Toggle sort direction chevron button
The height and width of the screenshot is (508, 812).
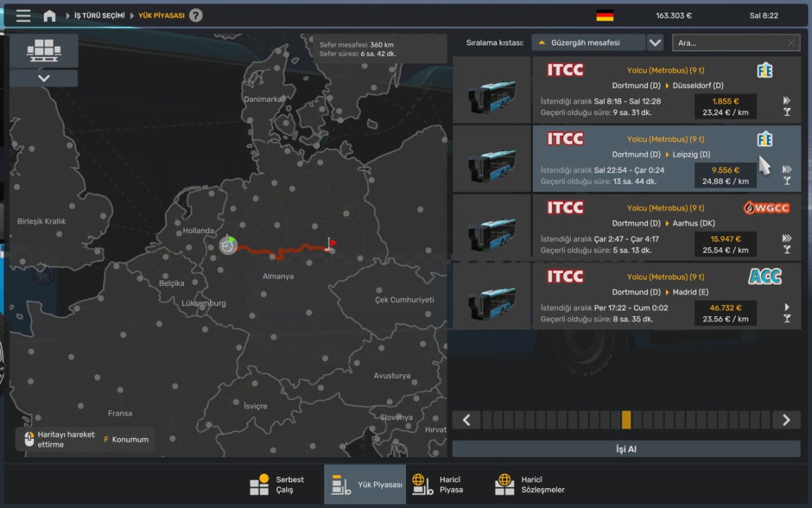click(655, 43)
